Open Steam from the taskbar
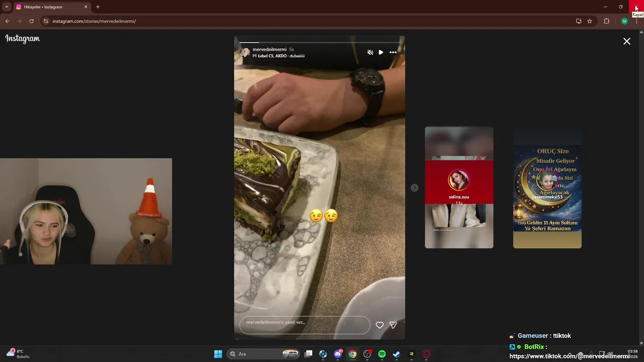The width and height of the screenshot is (644, 362). 396,354
